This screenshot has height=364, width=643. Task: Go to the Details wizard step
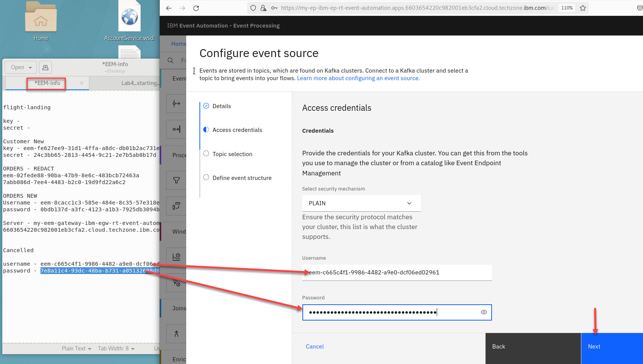pyautogui.click(x=221, y=106)
